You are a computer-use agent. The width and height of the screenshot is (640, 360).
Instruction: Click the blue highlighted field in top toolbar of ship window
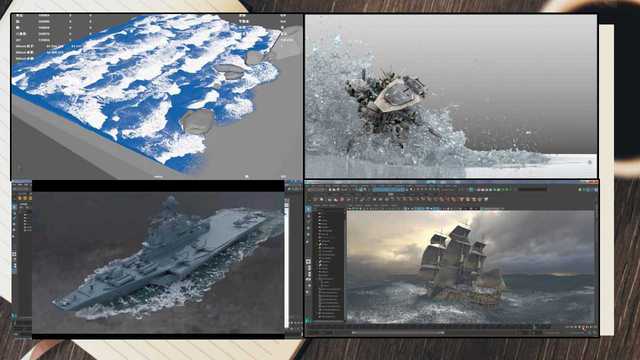[388, 190]
